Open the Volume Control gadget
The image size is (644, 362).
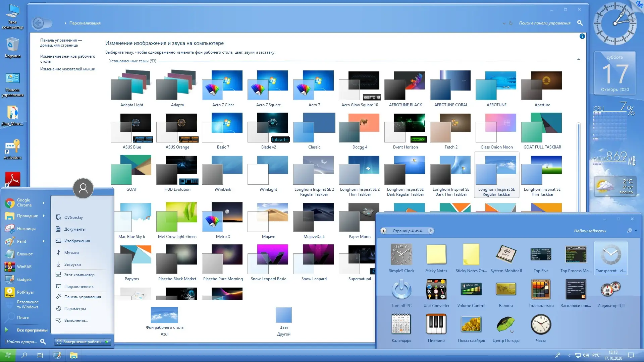coord(471,290)
